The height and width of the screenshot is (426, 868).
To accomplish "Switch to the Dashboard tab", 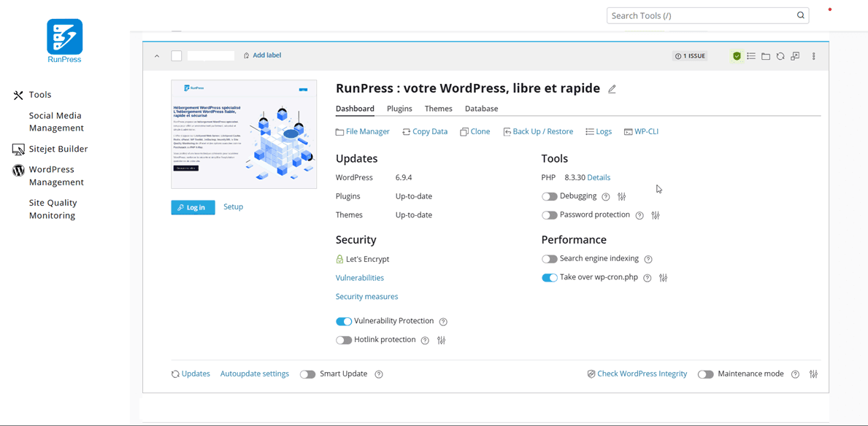I will coord(355,109).
